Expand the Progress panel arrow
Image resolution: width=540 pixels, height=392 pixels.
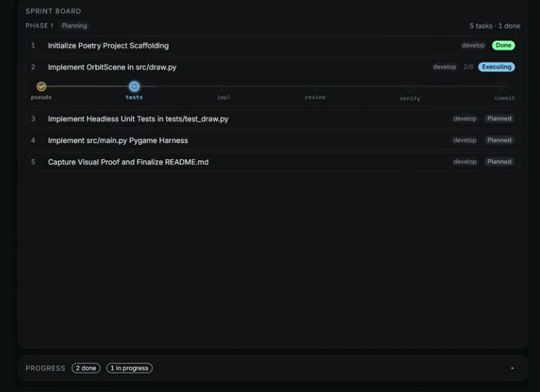pyautogui.click(x=513, y=368)
